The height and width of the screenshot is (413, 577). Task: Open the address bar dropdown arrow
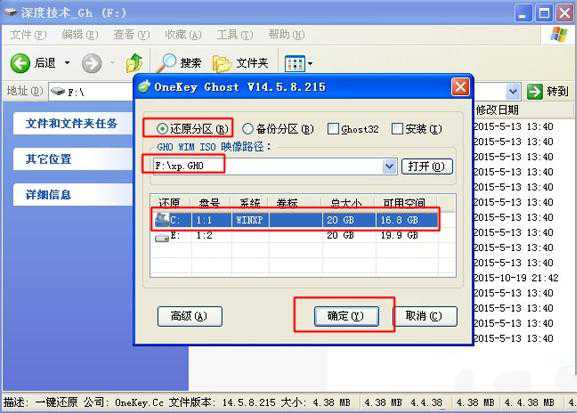(x=513, y=91)
